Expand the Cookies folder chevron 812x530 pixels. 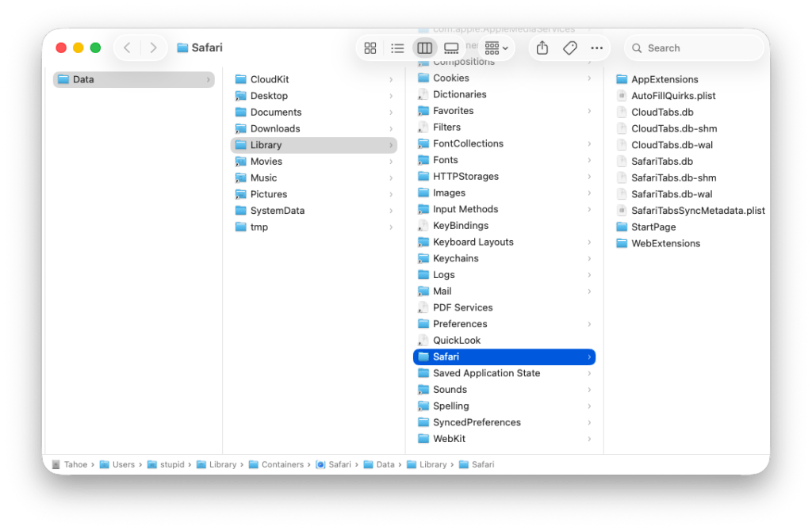pos(589,78)
